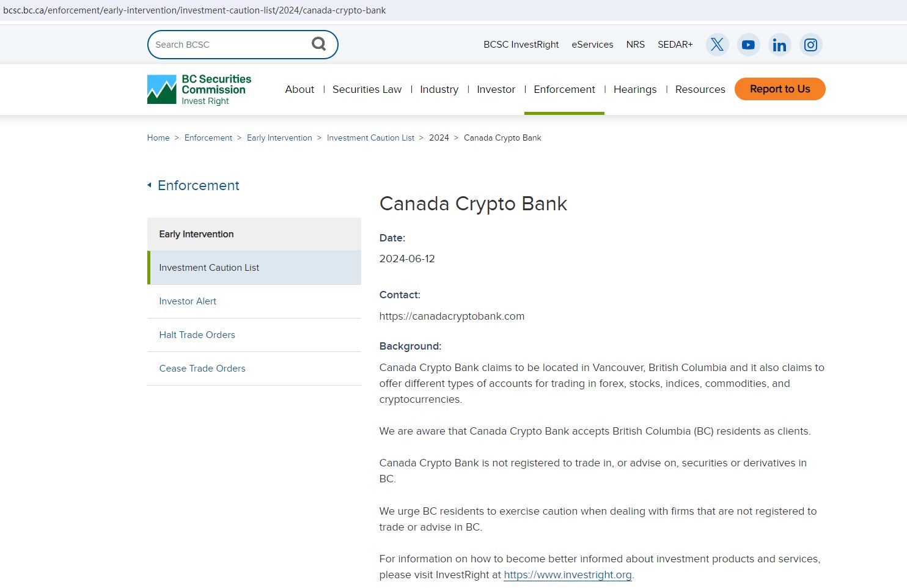
Task: Go to Early Intervention breadcrumb
Action: click(x=279, y=138)
